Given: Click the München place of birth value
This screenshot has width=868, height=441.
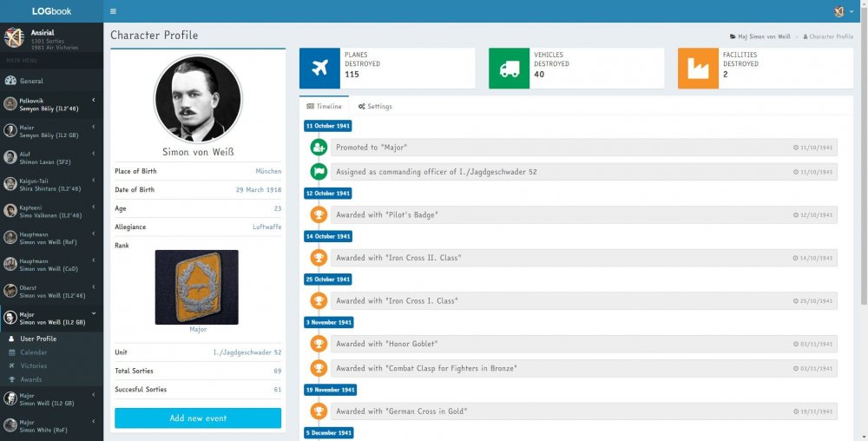Looking at the screenshot, I should tap(268, 172).
